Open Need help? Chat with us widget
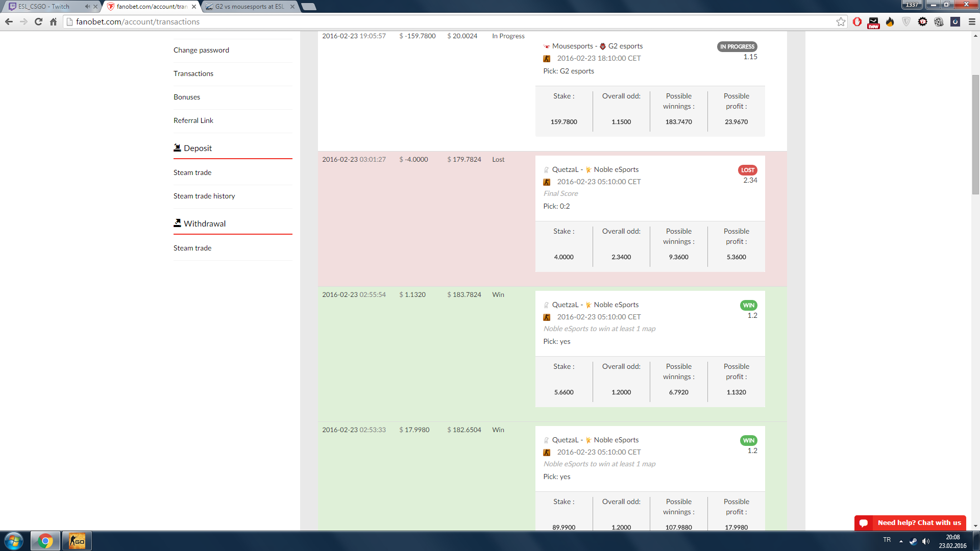 click(910, 523)
